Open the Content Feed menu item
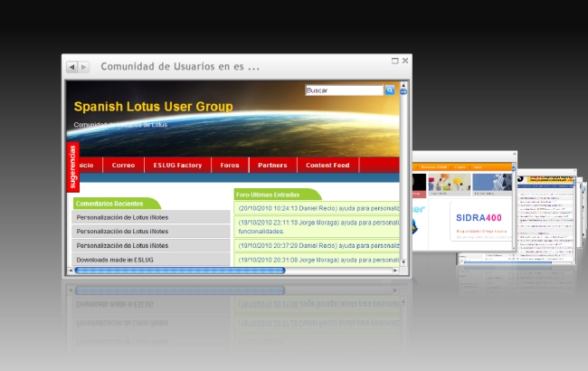 [x=327, y=165]
